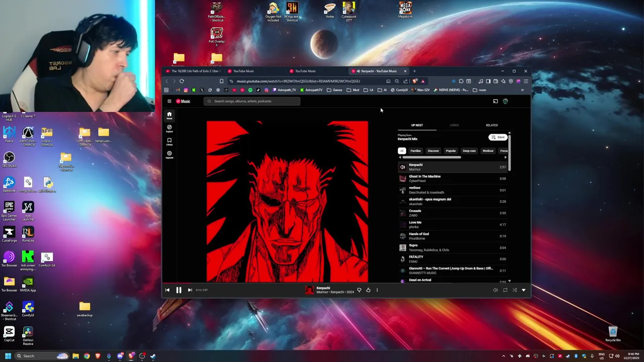
Task: Switch to the RELATED tab
Action: tap(492, 125)
